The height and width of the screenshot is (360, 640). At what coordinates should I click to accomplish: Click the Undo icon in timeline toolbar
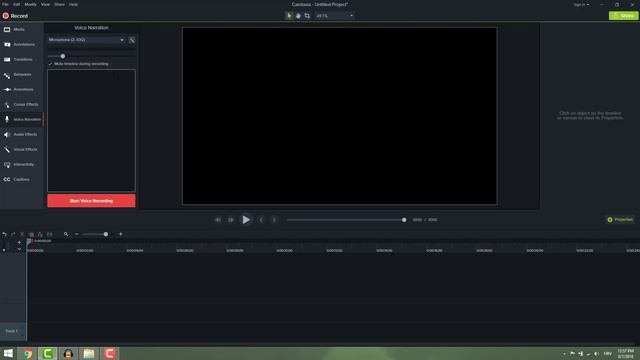[x=4, y=234]
